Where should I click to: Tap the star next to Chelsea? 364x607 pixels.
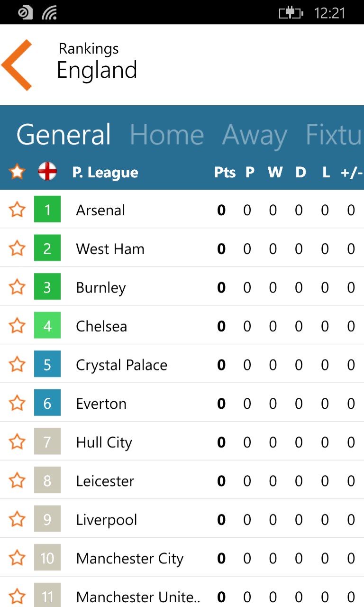tap(17, 326)
